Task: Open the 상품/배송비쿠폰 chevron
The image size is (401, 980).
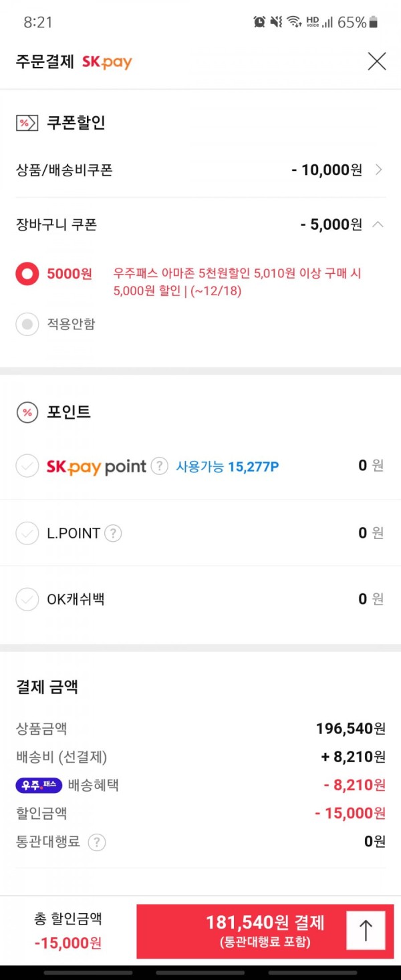Action: (x=379, y=170)
